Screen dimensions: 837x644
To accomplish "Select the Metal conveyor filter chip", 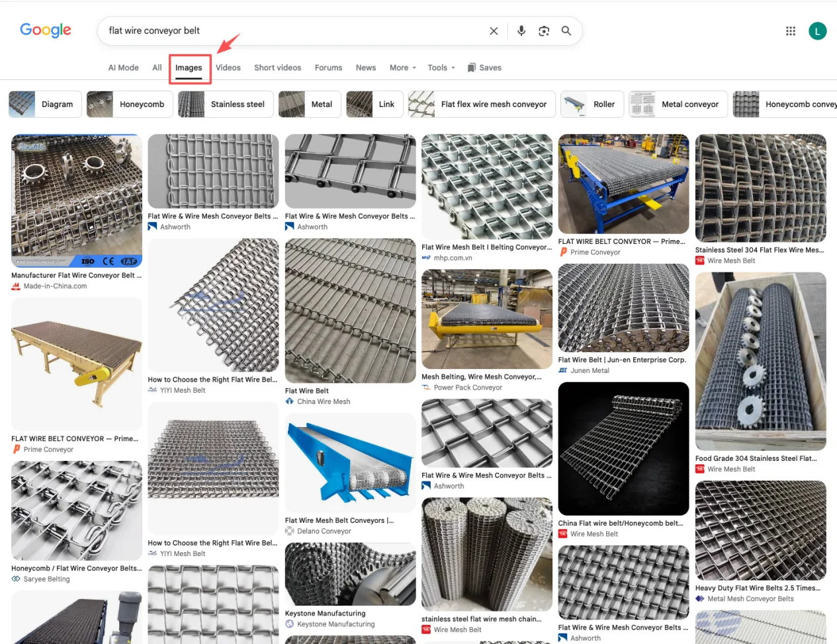I will (x=678, y=104).
